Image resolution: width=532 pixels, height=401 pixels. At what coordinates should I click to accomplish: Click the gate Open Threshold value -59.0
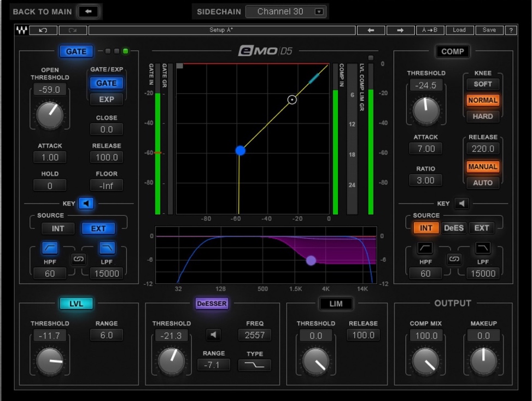pyautogui.click(x=50, y=90)
